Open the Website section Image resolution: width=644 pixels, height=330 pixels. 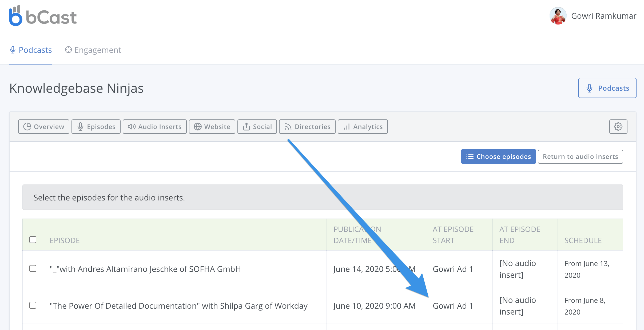(x=212, y=127)
